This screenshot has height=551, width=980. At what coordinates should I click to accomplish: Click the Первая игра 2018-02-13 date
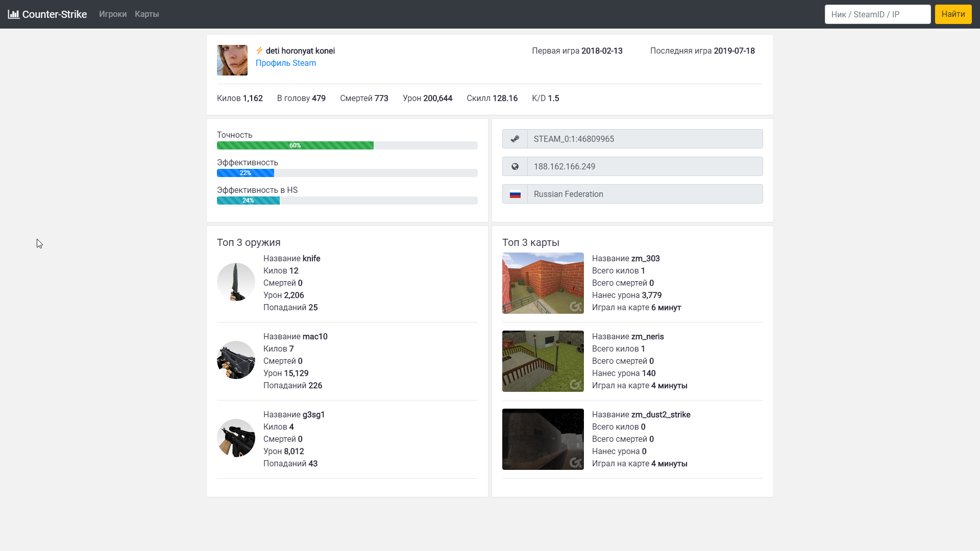click(577, 51)
